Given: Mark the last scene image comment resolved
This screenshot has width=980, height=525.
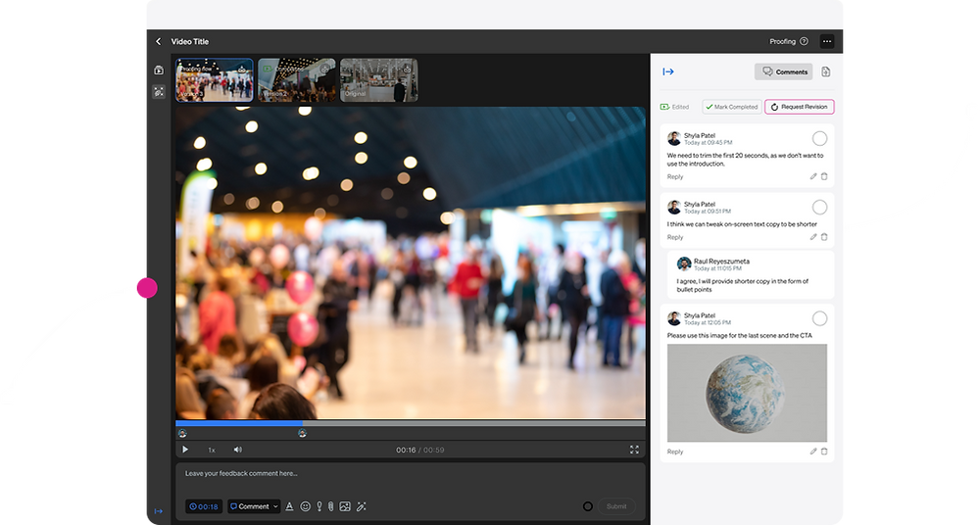Looking at the screenshot, I should [x=819, y=318].
